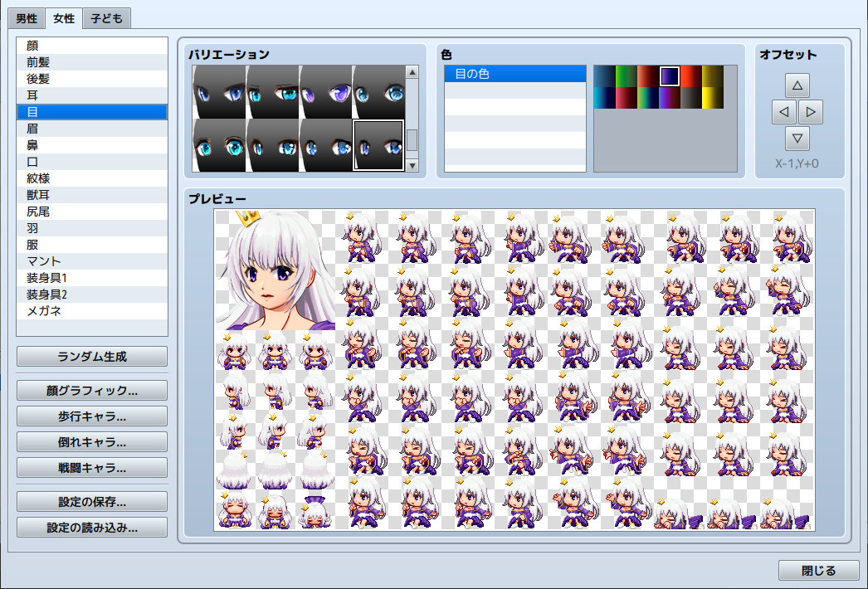Select the 服 clothing category
868x589 pixels.
[91, 245]
